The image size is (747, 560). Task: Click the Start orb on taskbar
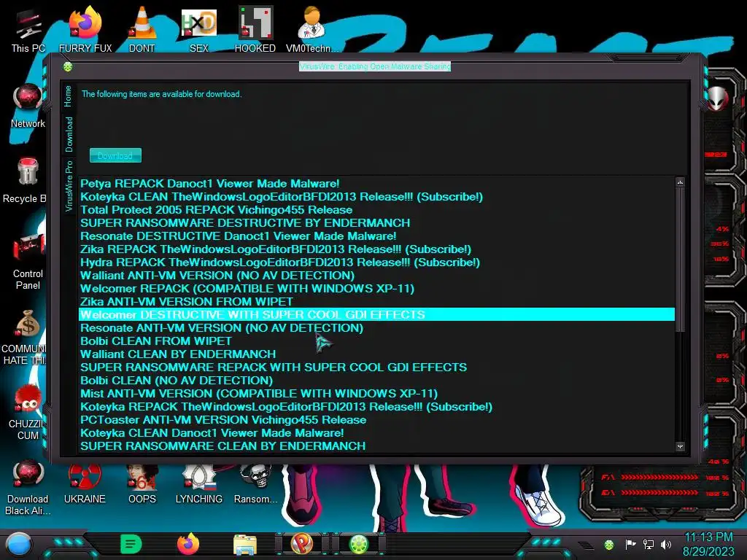pyautogui.click(x=19, y=544)
